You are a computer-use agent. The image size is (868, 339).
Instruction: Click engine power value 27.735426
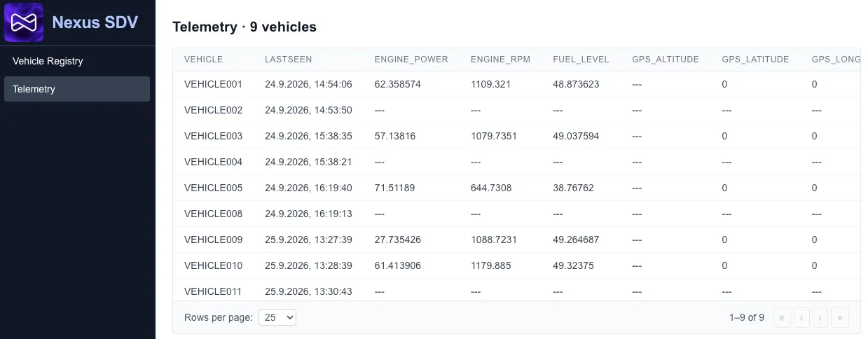point(398,240)
